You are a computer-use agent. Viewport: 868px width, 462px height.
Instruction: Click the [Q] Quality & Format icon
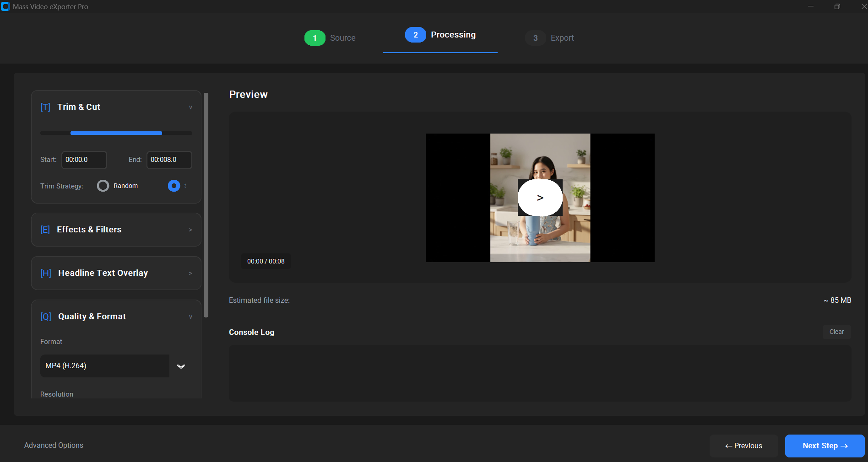point(45,317)
